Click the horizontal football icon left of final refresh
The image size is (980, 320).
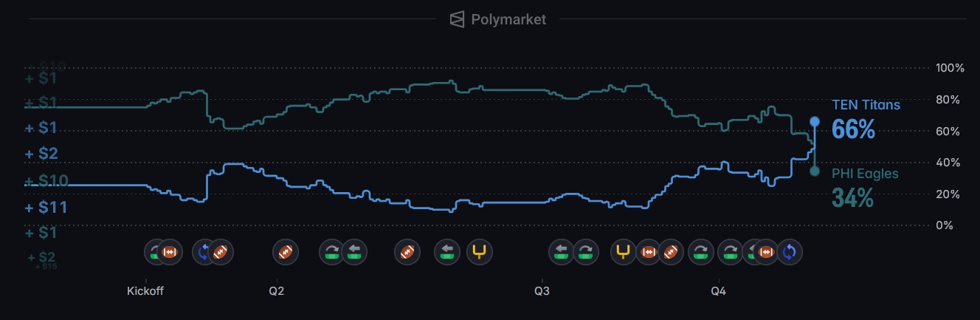[765, 252]
